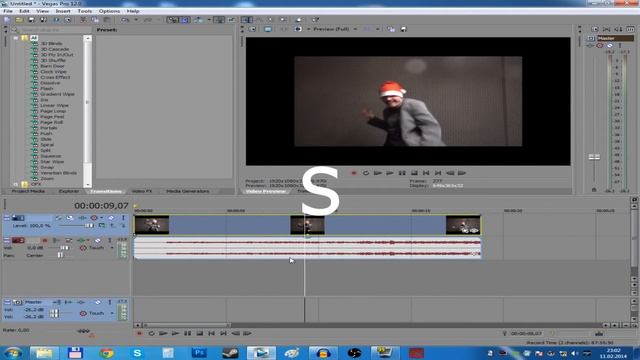The width and height of the screenshot is (640, 360).
Task: Select the Cross Effect transition
Action: [x=55, y=77]
